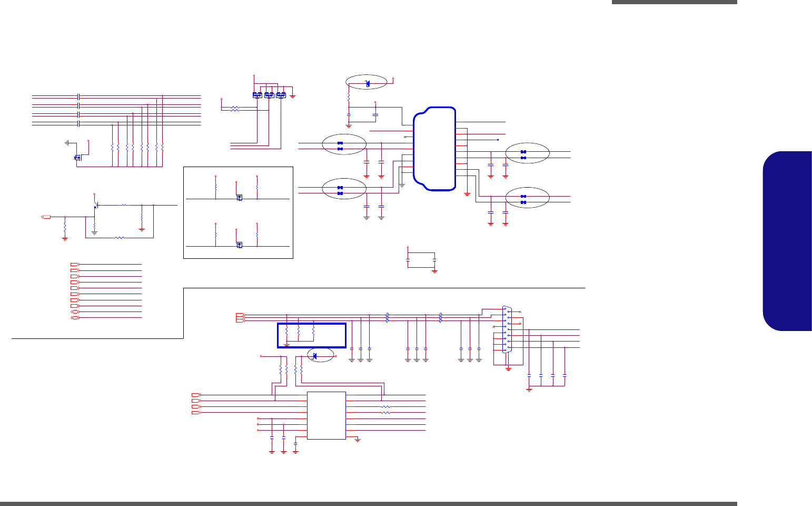
Task: Click the leftmost of three blue diode-array symbols
Action: [257, 95]
